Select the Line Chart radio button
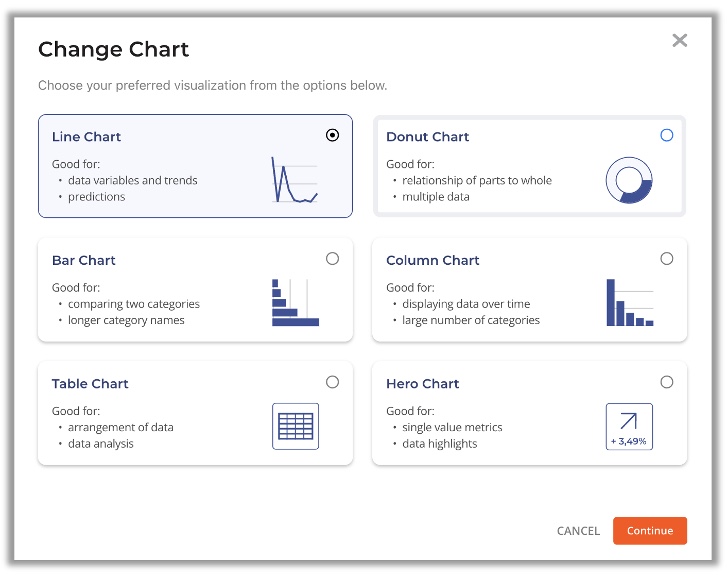 [332, 135]
